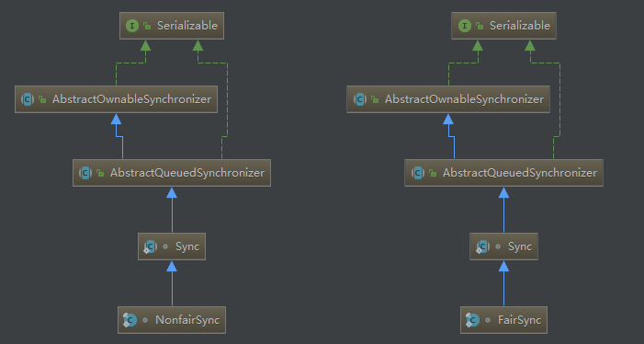
Task: Select the right Serializable interface label
Action: click(x=520, y=26)
